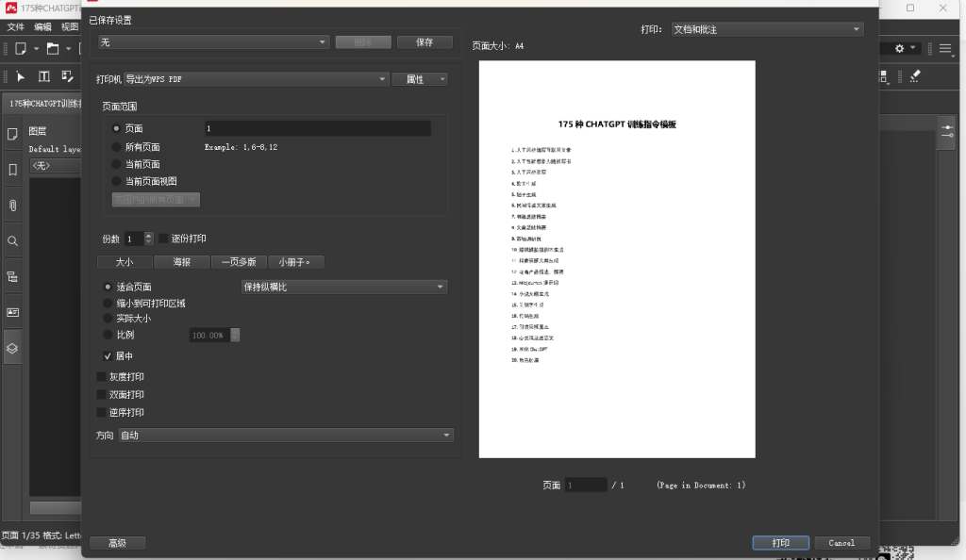
Task: Expand the printer dropdown 导出为WPS PDF
Action: pos(257,79)
